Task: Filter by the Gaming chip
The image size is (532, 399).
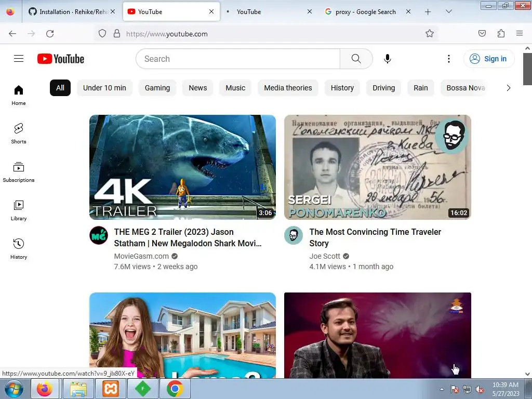Action: (x=157, y=88)
